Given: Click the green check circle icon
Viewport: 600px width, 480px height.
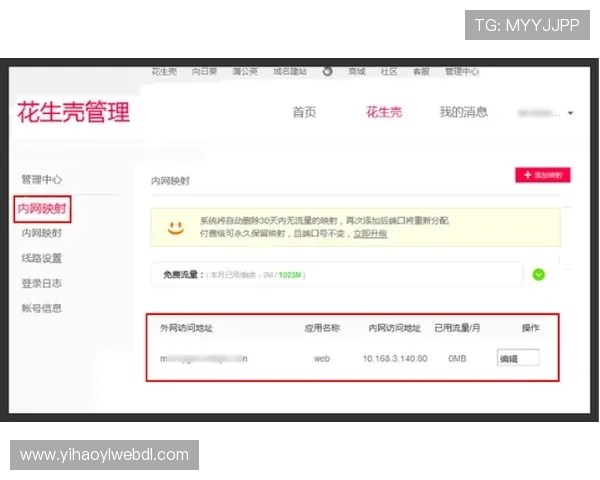Looking at the screenshot, I should tap(538, 274).
